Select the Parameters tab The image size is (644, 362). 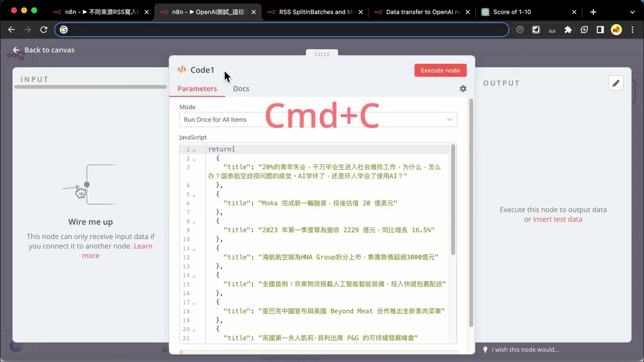[x=197, y=88]
